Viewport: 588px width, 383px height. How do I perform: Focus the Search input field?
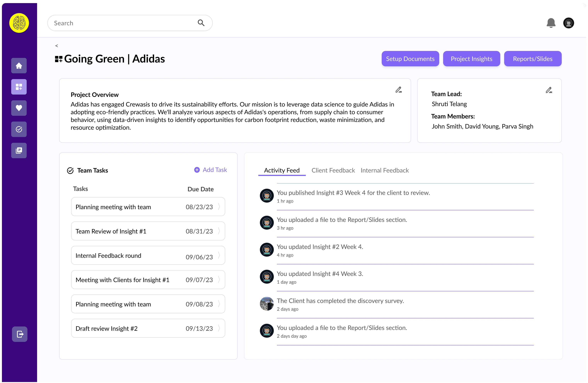[x=130, y=23]
